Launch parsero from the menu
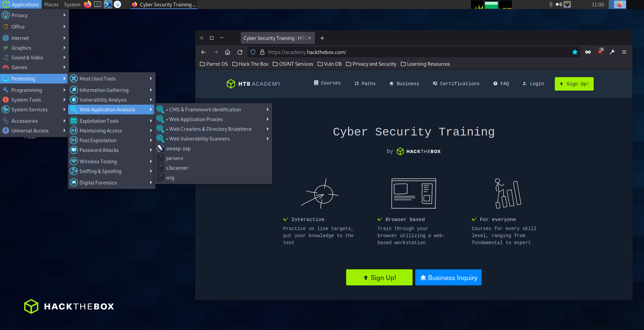Viewport: 644px width, 330px height. [x=213, y=158]
